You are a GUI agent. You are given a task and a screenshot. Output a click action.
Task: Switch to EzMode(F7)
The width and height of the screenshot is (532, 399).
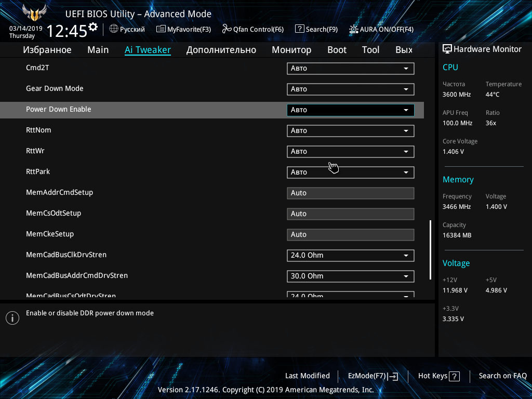pyautogui.click(x=373, y=376)
